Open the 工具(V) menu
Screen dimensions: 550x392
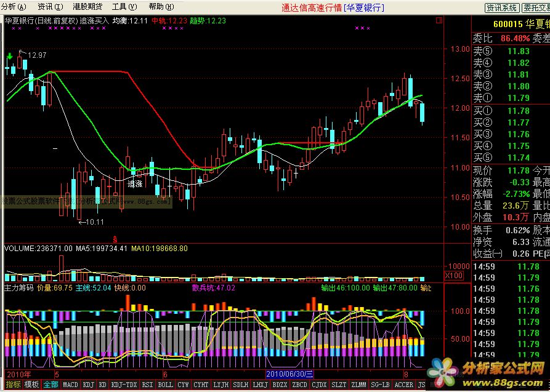tap(124, 7)
